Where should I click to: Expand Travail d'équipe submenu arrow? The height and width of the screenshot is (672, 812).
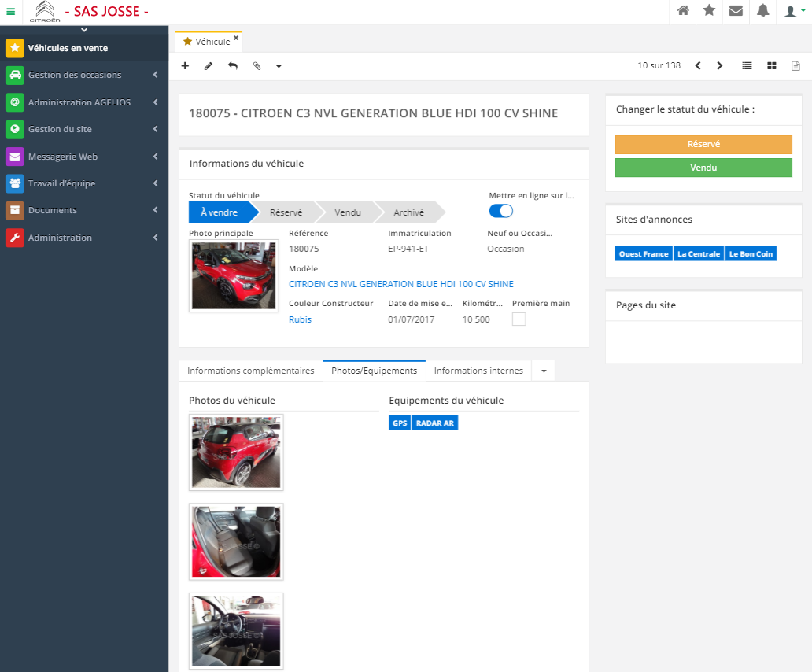(155, 183)
